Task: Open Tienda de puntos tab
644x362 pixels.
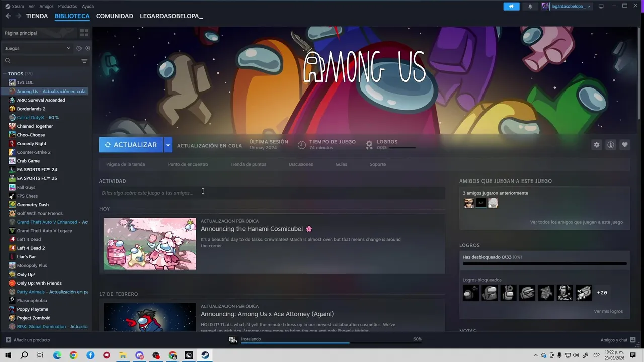Action: pyautogui.click(x=249, y=164)
